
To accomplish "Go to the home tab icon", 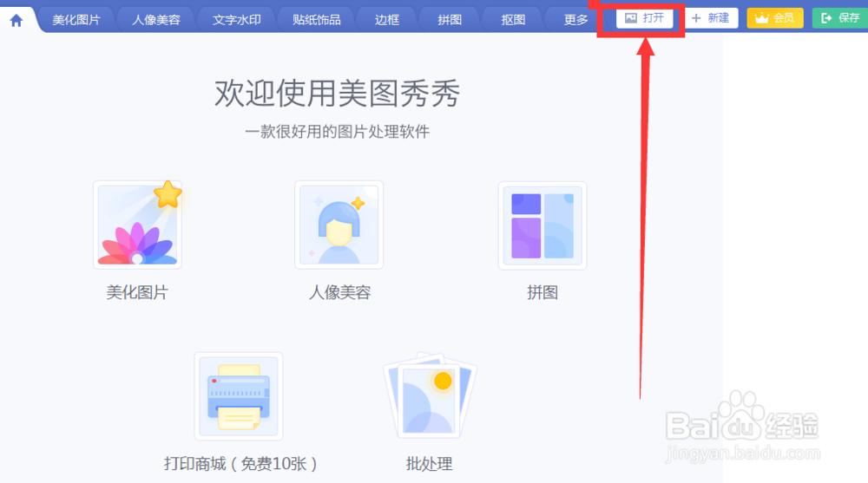I will [16, 21].
